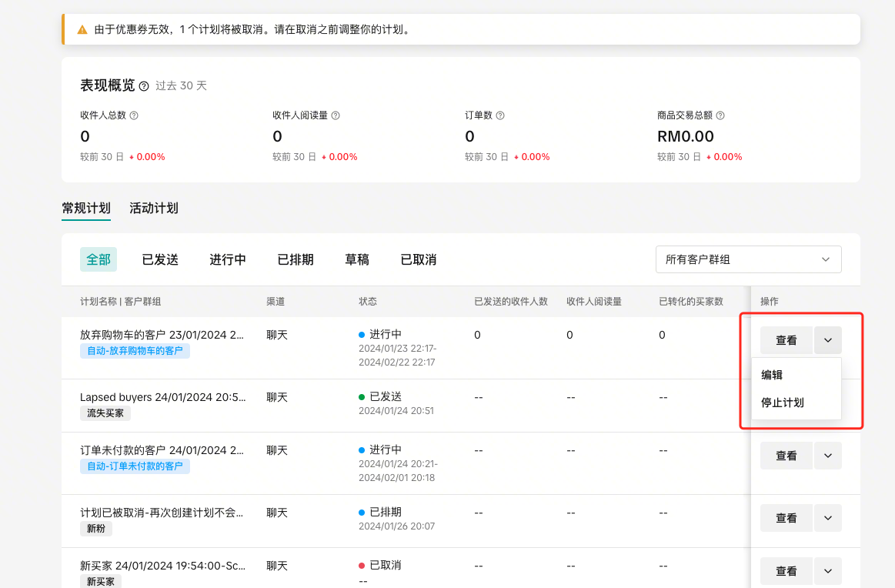Click 查看 for 放弃购物车的客户 plan

(786, 340)
